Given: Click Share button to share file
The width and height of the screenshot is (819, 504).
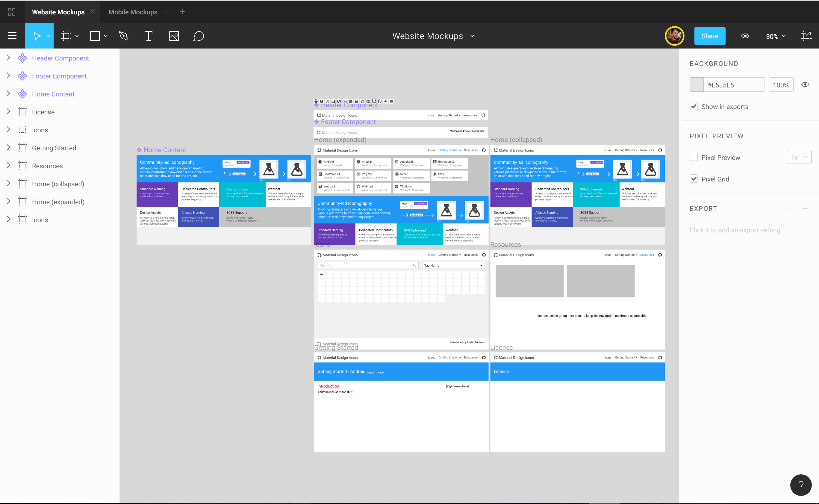Looking at the screenshot, I should coord(710,36).
